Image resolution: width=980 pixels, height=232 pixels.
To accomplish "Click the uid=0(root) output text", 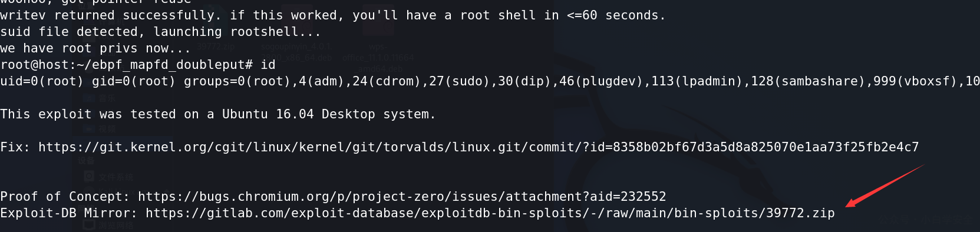I will click(42, 81).
